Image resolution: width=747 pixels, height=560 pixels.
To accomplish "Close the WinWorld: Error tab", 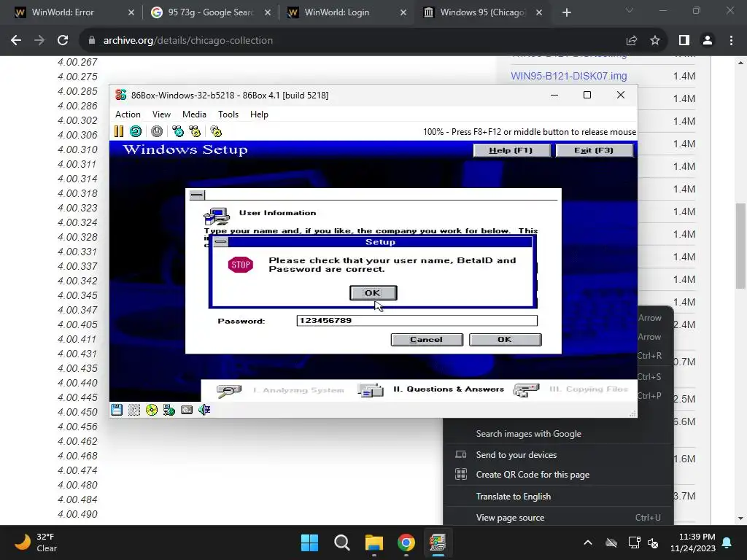I will coord(131,12).
